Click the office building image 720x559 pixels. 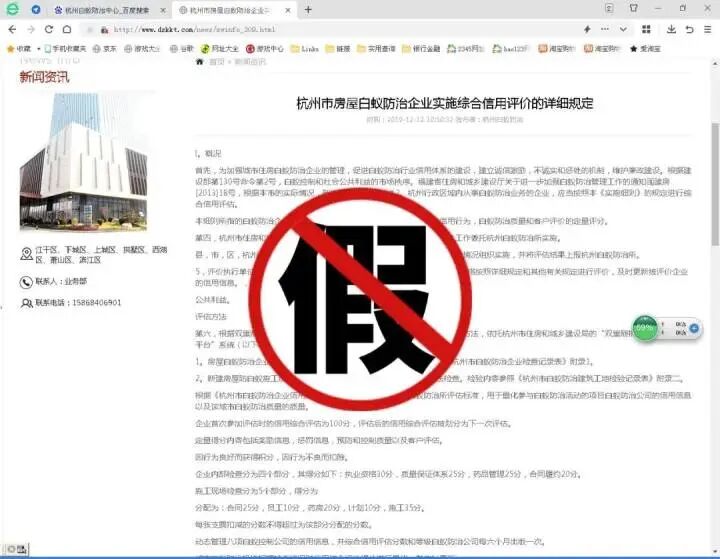tap(84, 161)
